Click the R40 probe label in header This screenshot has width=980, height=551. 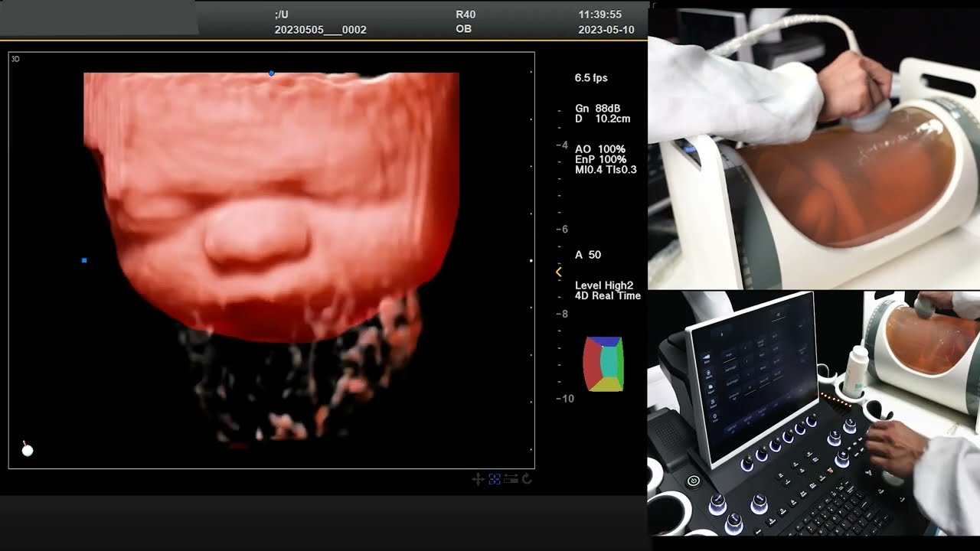coord(465,15)
